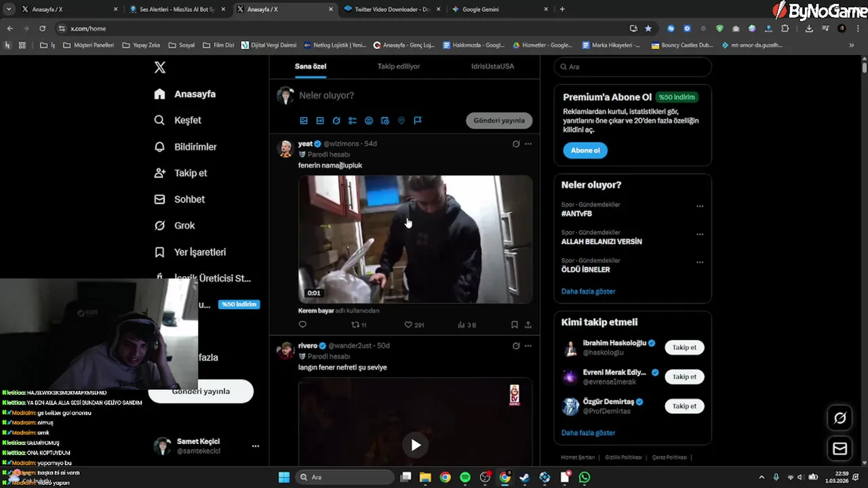View analytics of yeat's post

(x=467, y=325)
